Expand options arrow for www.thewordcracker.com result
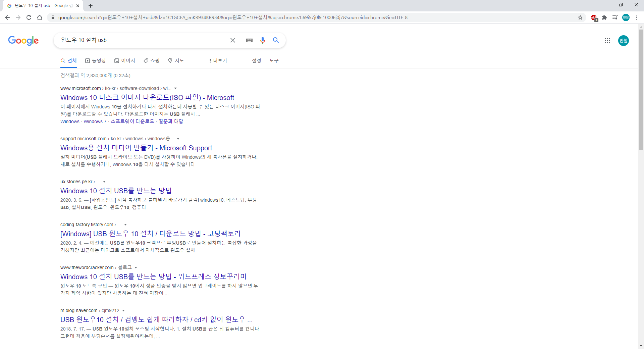Screen dimensions: 644x349 coord(136,268)
